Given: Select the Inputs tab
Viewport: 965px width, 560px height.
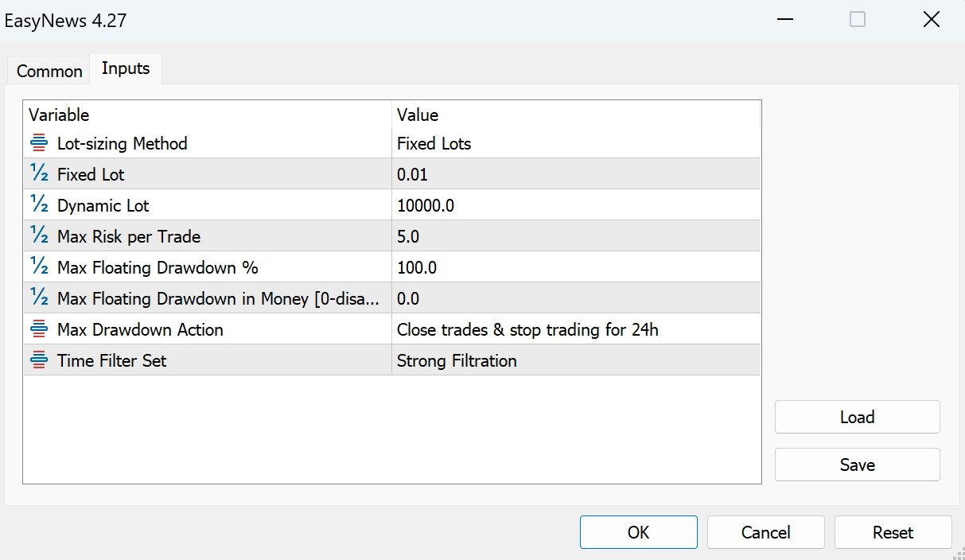Looking at the screenshot, I should (126, 68).
